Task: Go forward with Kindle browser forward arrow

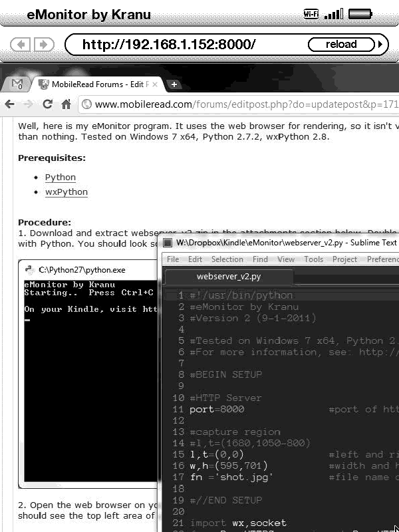Action: click(43, 45)
